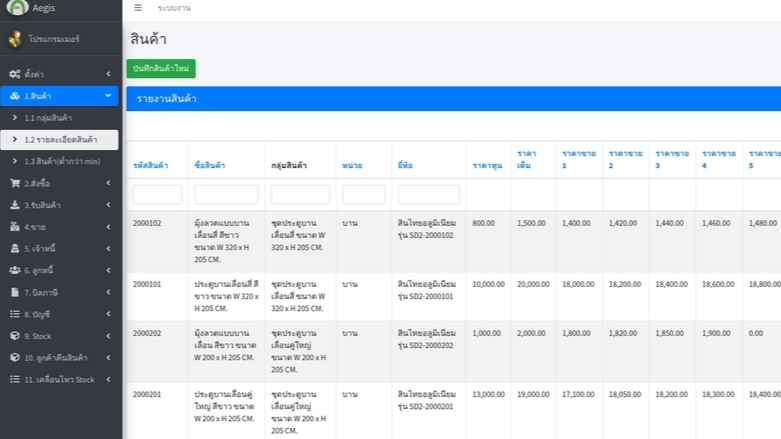Viewport: 781px width, 439px height.
Task: Click the icon beside 5. เจ้าหนี้
Action: pos(15,249)
